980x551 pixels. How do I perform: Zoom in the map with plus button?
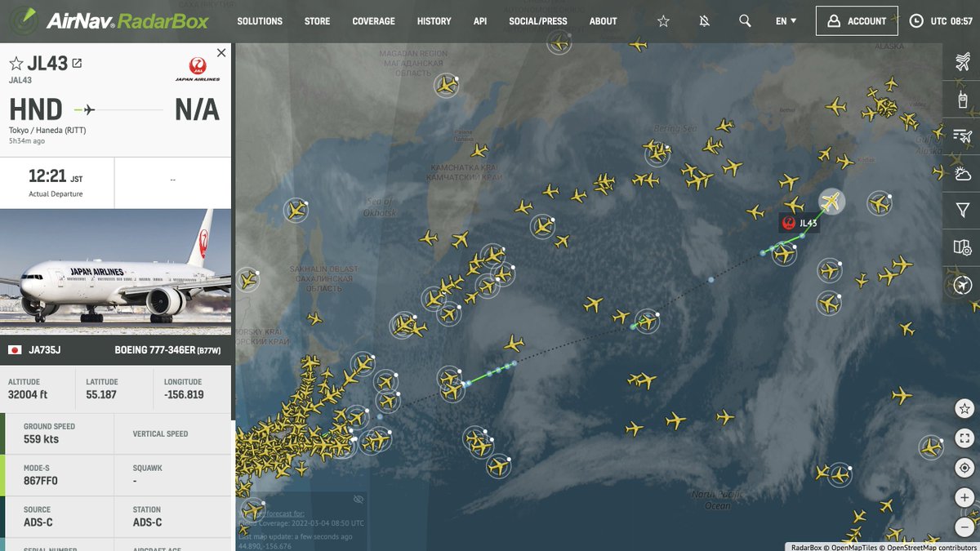click(964, 497)
